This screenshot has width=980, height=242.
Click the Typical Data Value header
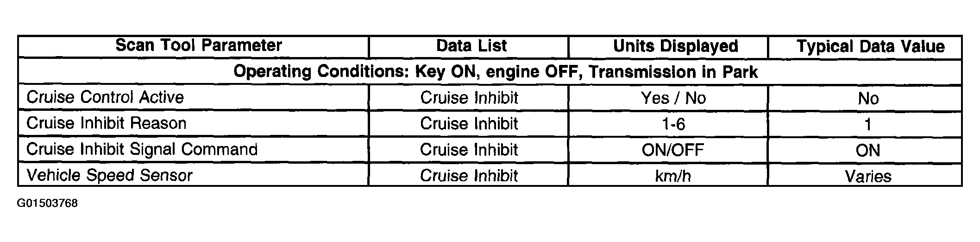[x=871, y=46]
